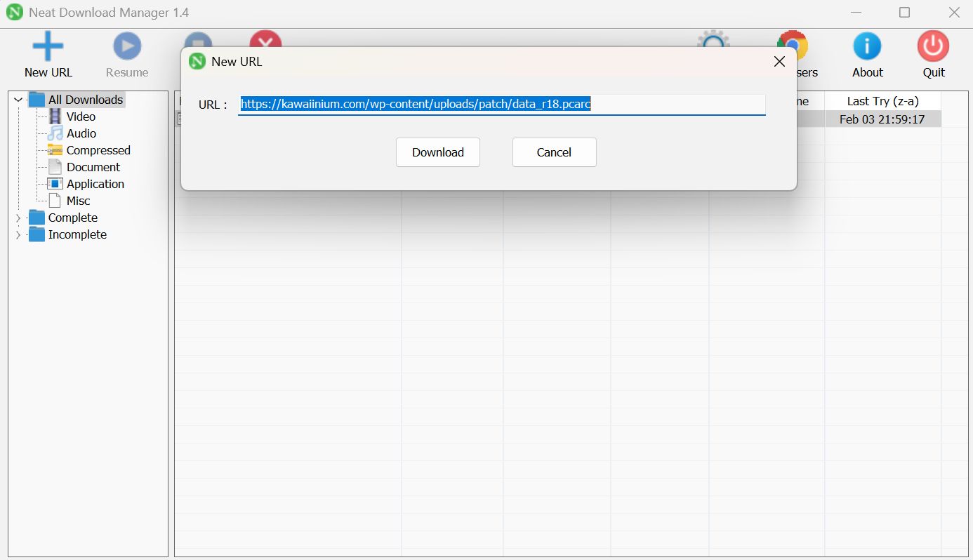Select the All Downloads tree item
973x560 pixels.
[86, 100]
